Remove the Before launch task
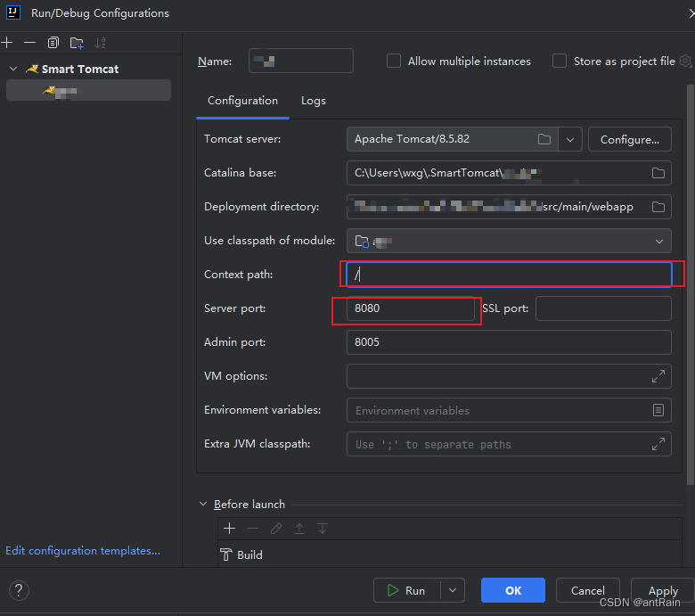The width and height of the screenshot is (695, 616). coord(253,528)
